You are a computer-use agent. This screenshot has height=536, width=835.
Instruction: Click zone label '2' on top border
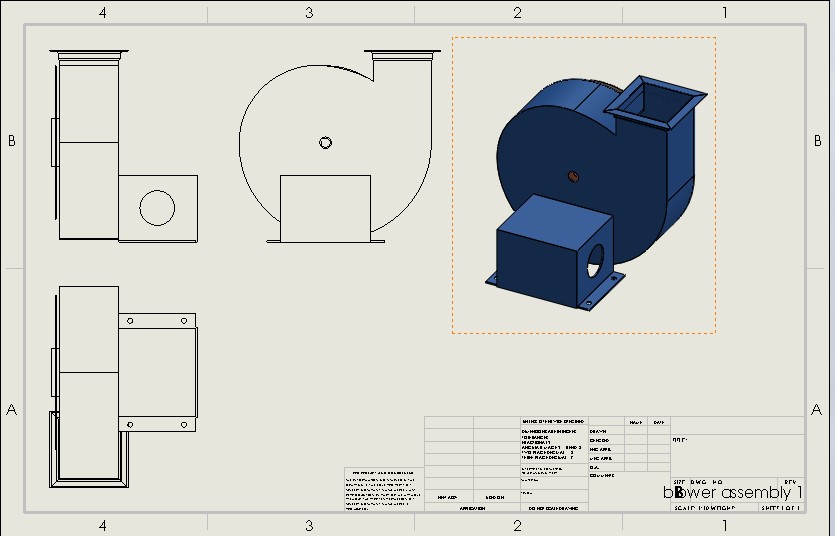tap(518, 12)
